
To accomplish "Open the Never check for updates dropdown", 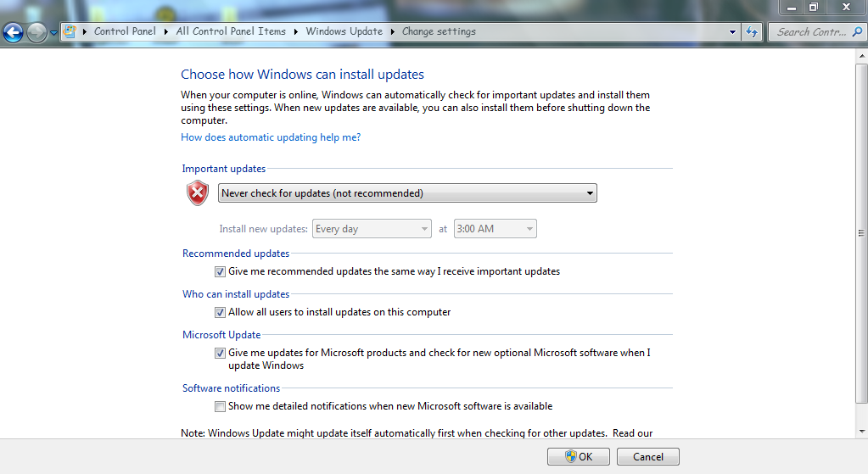I will 407,193.
